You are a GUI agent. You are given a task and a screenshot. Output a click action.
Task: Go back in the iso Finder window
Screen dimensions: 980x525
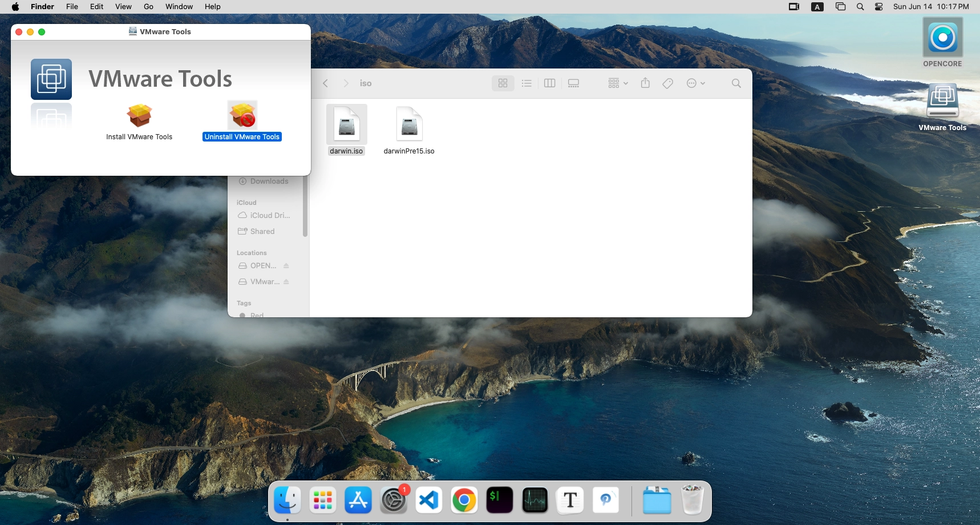(326, 83)
